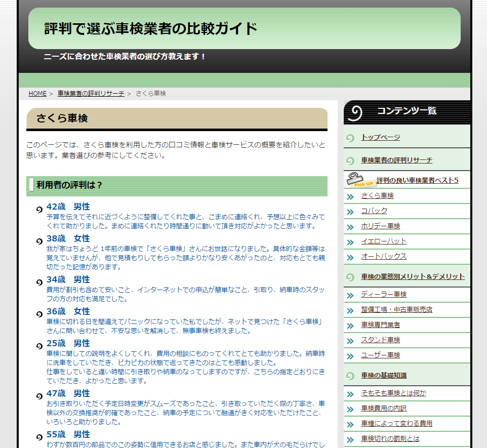This screenshot has width=487, height=448.
Task: Click the arrow icon beside コバック
Action: pos(350,211)
